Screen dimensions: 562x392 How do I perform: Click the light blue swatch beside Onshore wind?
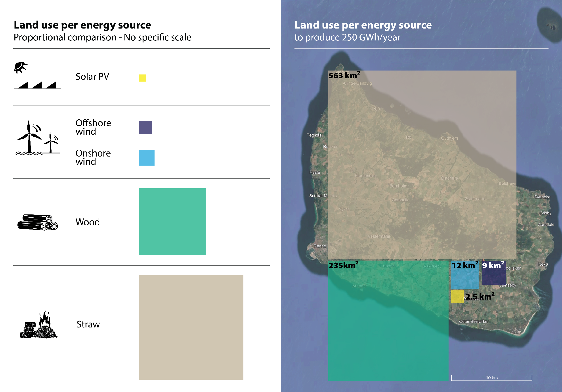(147, 158)
